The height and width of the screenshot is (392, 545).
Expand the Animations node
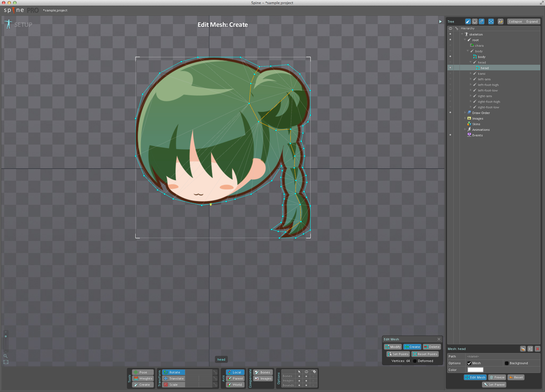[465, 129]
